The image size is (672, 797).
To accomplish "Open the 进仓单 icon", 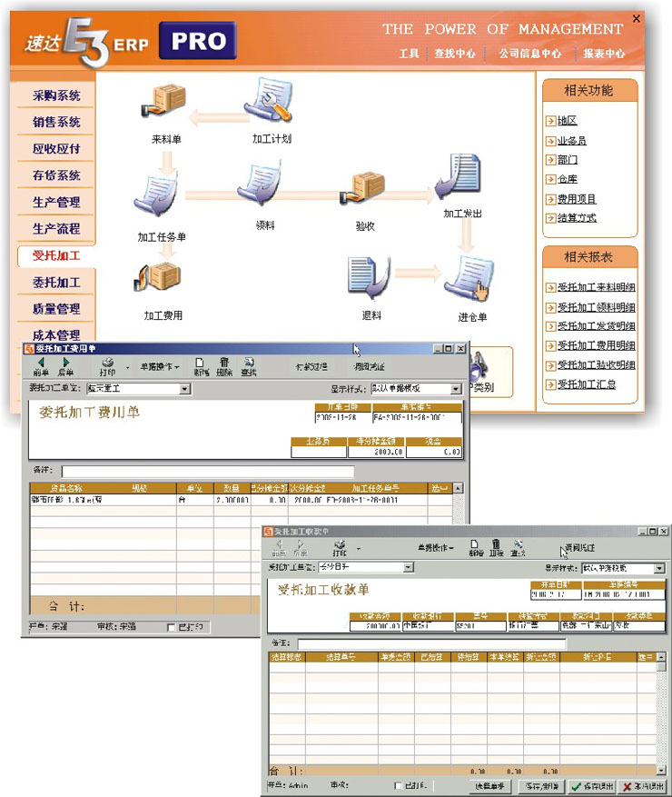I will click(469, 279).
